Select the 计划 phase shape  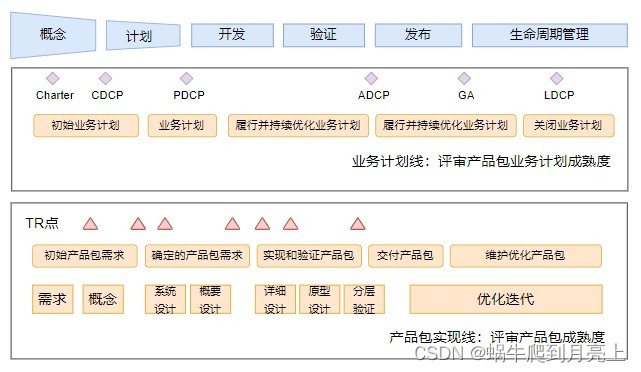tap(143, 36)
